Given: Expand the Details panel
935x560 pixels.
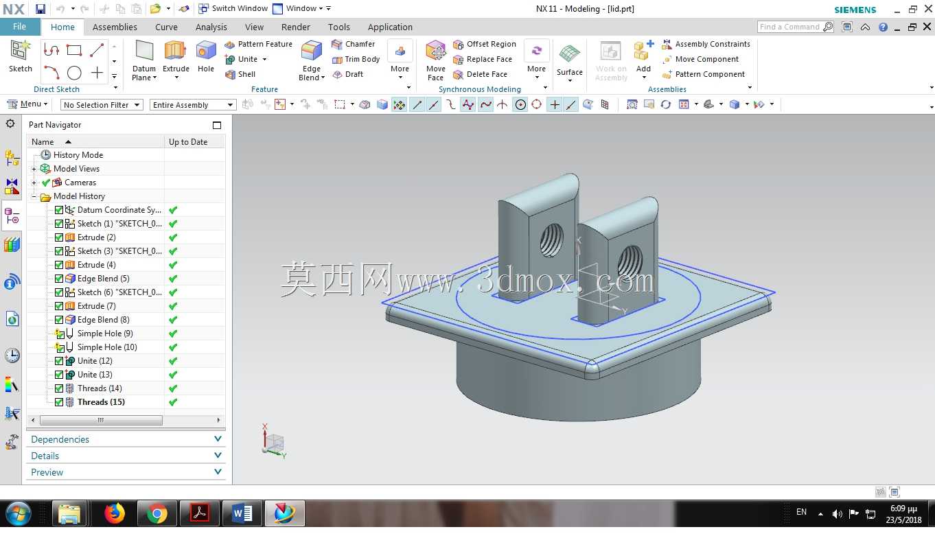Looking at the screenshot, I should tap(126, 456).
